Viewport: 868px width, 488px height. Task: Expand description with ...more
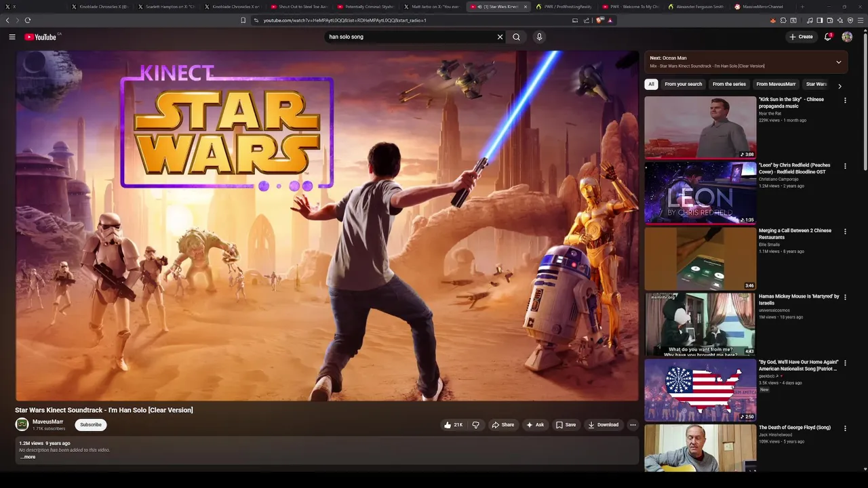pyautogui.click(x=28, y=457)
